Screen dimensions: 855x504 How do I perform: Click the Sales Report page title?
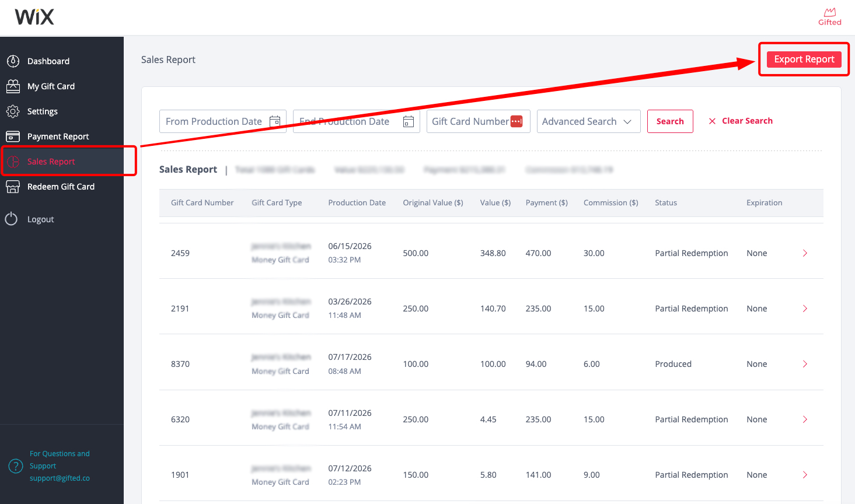(168, 60)
